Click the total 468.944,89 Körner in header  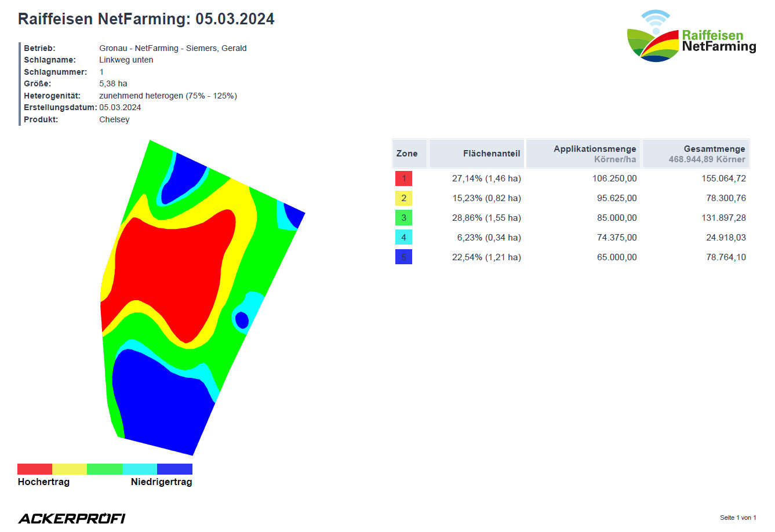pyautogui.click(x=707, y=159)
